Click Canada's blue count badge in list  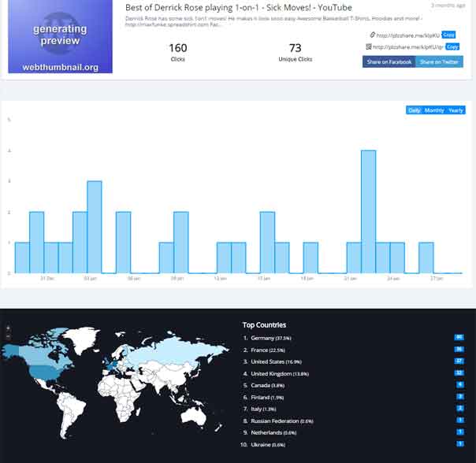click(x=460, y=385)
